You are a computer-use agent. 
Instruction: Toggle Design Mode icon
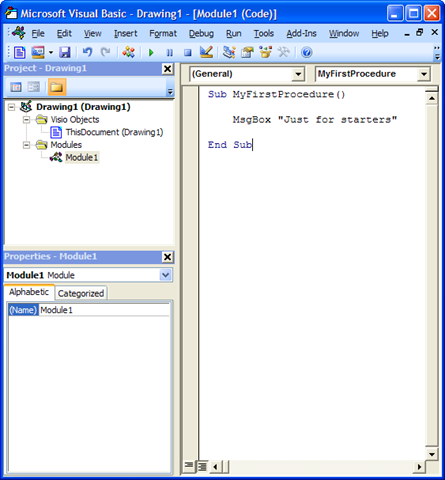point(206,52)
